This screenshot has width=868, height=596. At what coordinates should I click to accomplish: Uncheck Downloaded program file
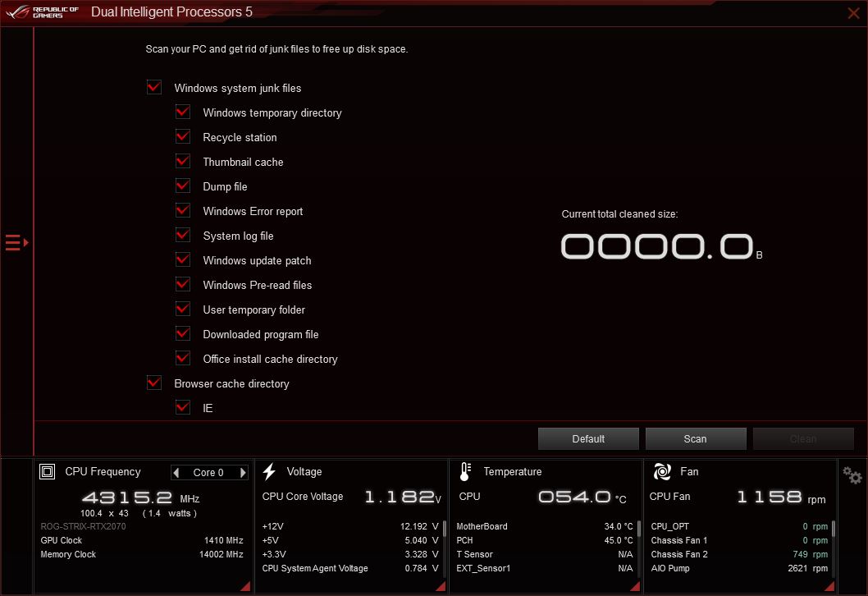coord(183,333)
